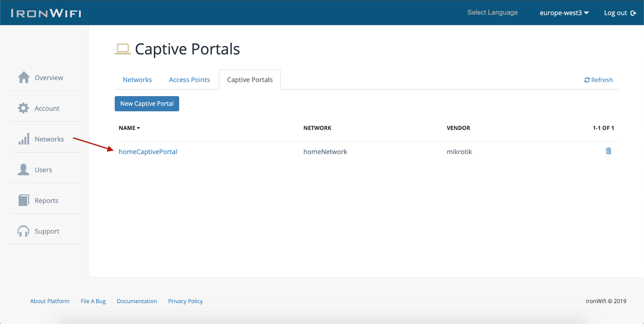Click the New Captive Portal button
The height and width of the screenshot is (324, 644).
pos(147,103)
